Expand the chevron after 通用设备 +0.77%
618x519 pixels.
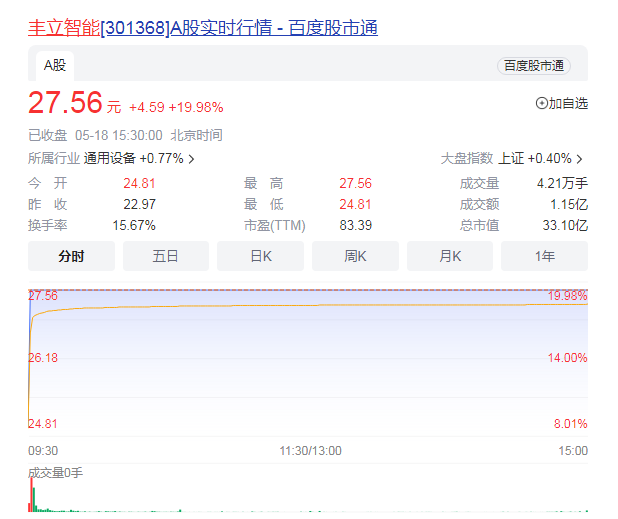coord(192,159)
